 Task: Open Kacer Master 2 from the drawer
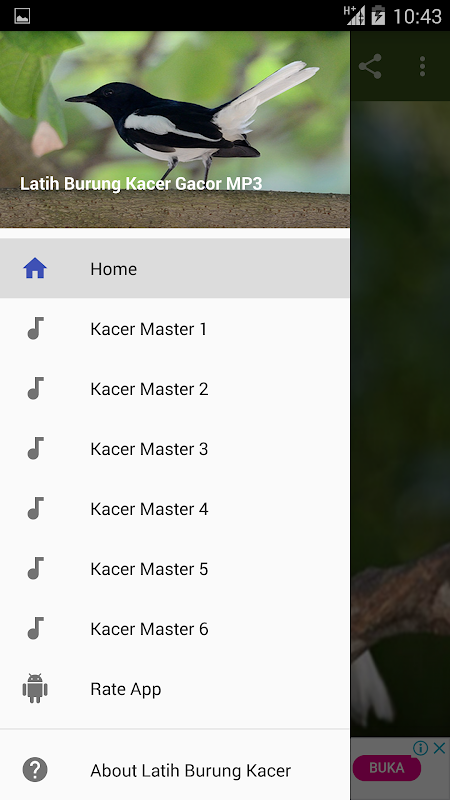coord(174,389)
